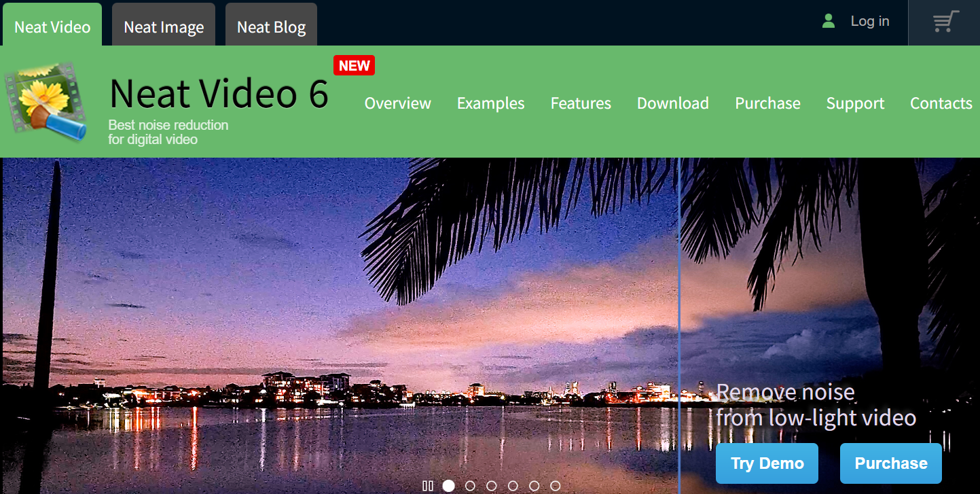Go to the Contacts page
This screenshot has height=494, width=980.
click(941, 103)
